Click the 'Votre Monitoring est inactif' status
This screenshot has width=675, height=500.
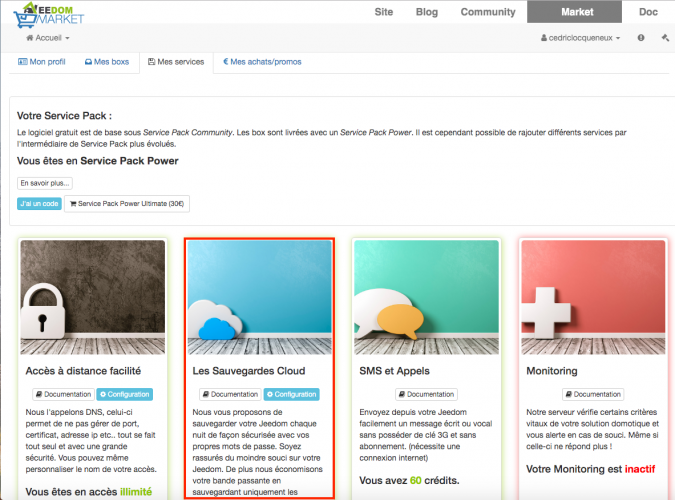point(591,469)
